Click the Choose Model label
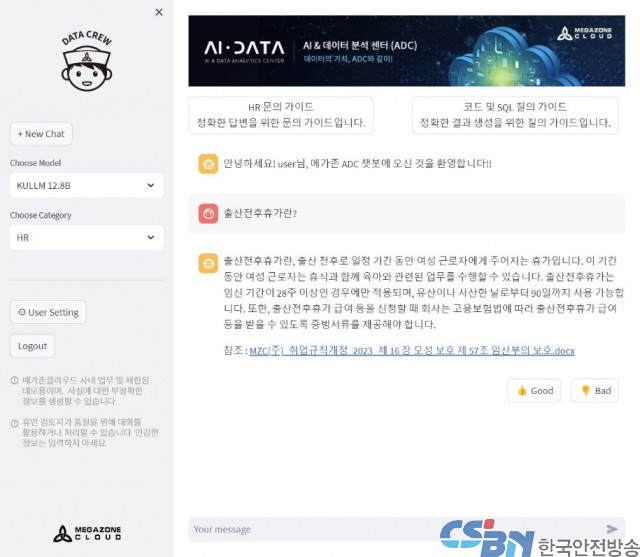This screenshot has width=640, height=557. pyautogui.click(x=36, y=163)
